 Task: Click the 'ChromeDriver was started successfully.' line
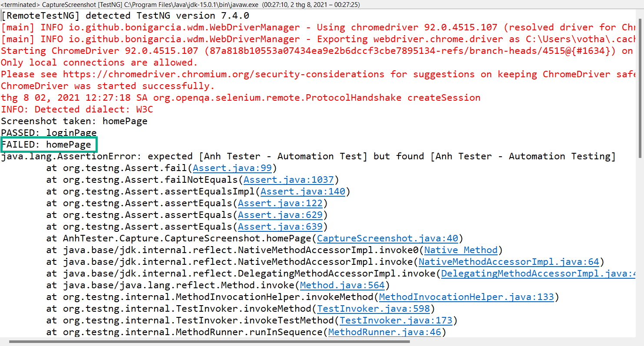click(108, 86)
